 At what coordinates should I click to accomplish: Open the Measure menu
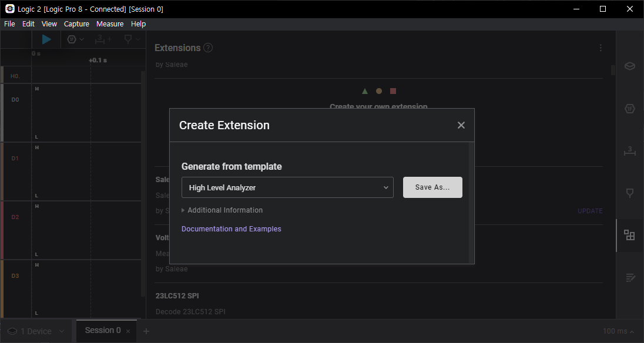point(110,24)
